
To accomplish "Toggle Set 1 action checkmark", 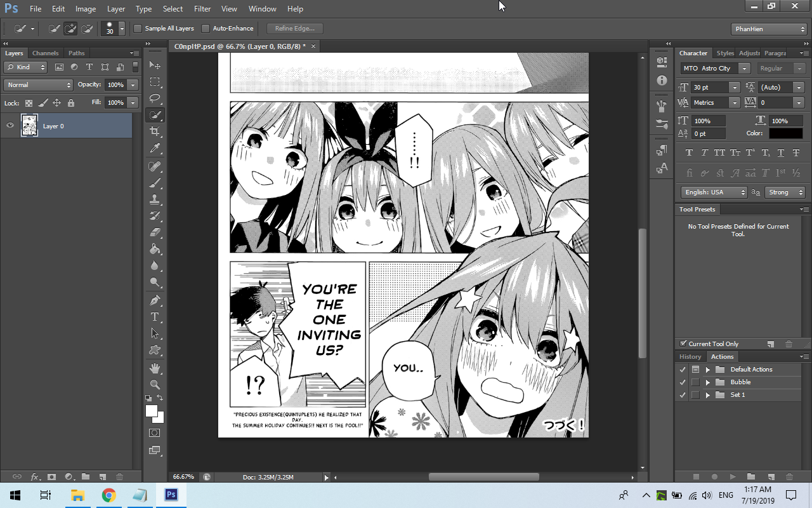I will [x=683, y=395].
